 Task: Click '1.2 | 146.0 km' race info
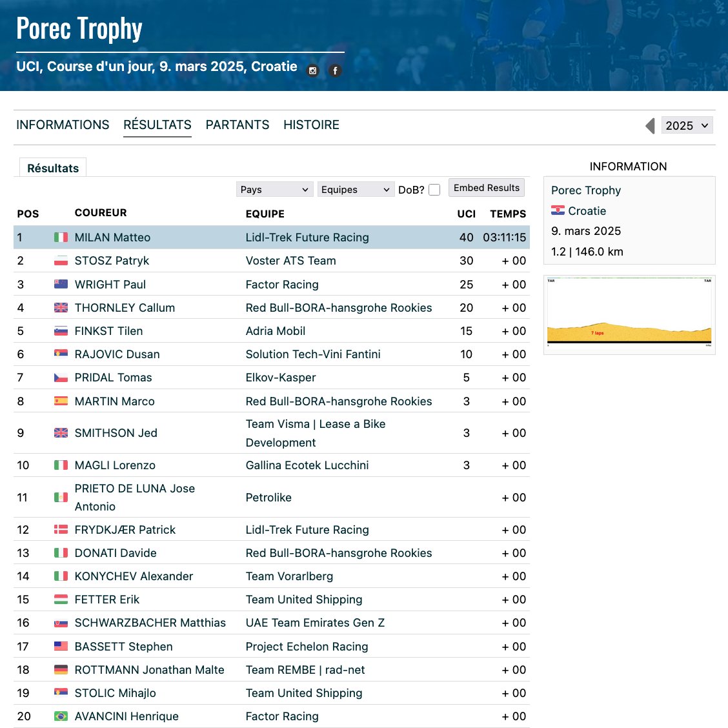[587, 252]
